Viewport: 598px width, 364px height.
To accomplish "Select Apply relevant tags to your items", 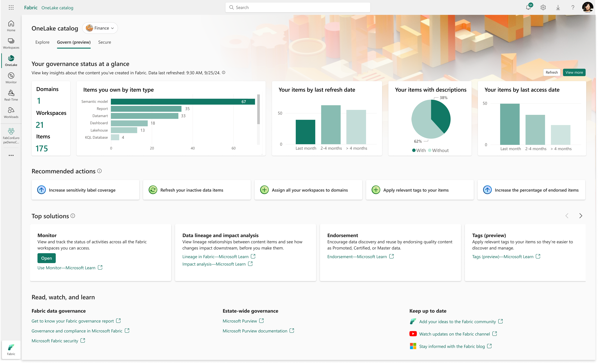I will click(x=420, y=190).
